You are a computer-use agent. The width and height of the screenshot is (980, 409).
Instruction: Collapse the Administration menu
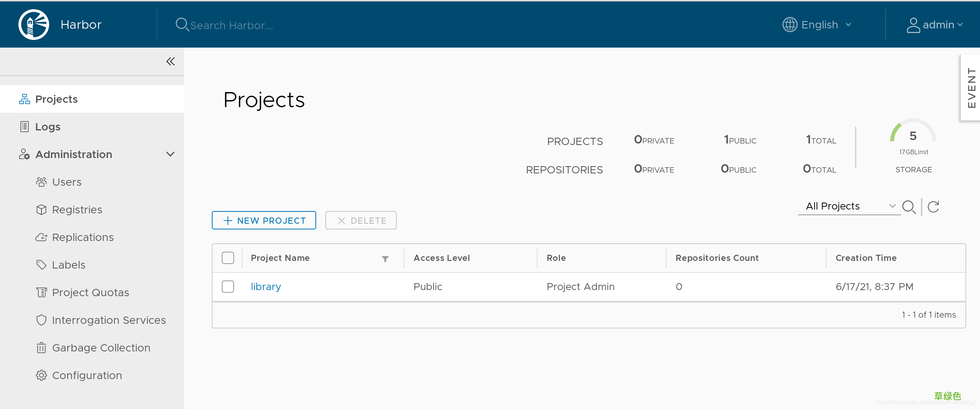point(170,154)
